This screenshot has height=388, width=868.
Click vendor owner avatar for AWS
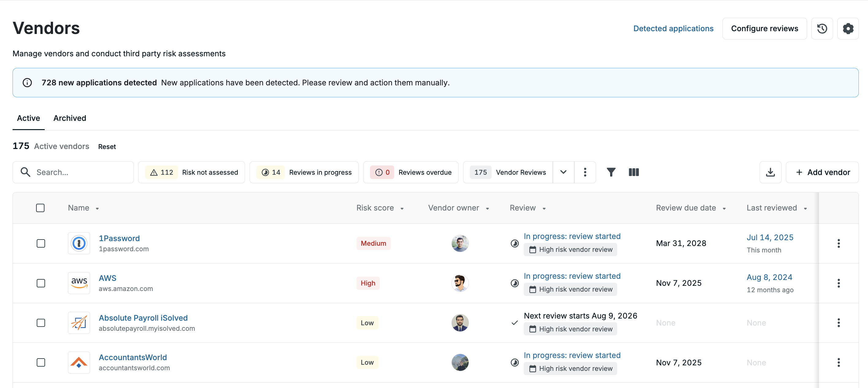click(x=460, y=283)
